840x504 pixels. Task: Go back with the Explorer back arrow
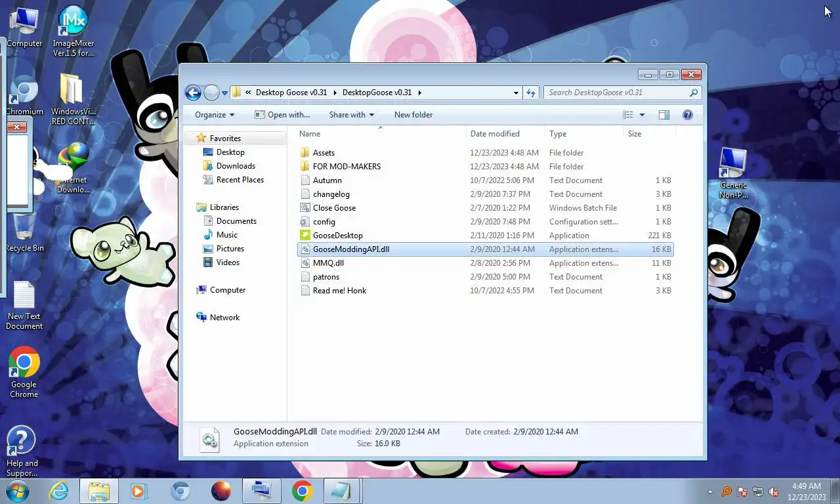(193, 93)
